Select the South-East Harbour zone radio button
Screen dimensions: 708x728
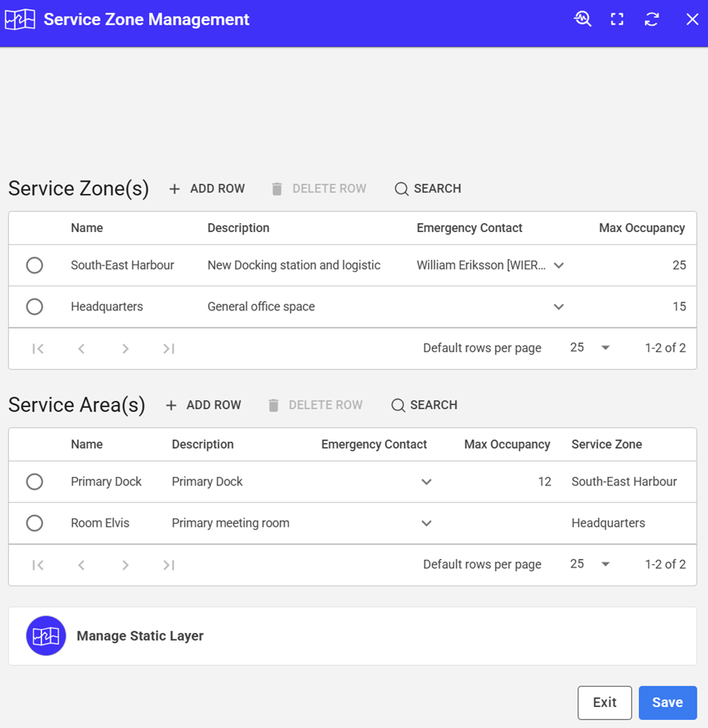tap(35, 265)
